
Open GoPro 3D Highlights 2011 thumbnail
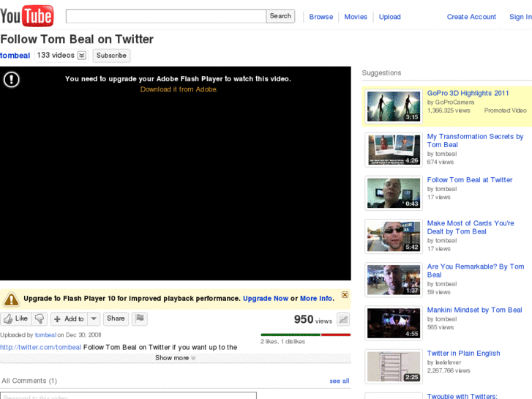tap(394, 107)
